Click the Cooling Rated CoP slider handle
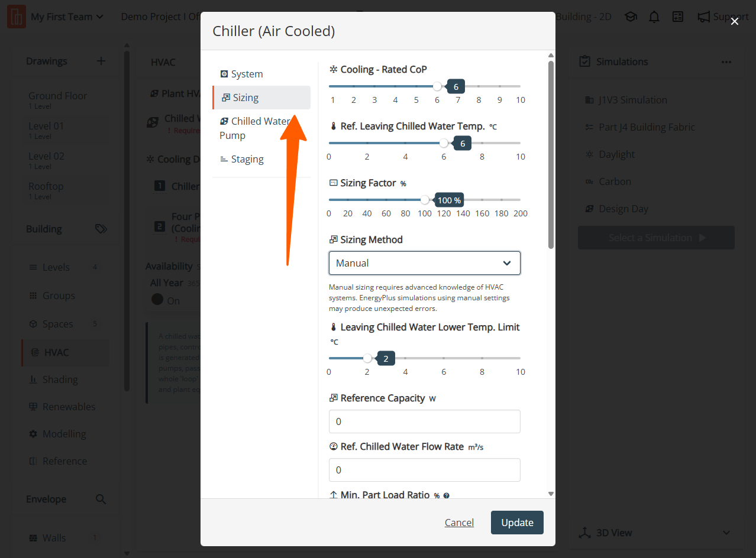Viewport: 756px width, 558px height. [437, 86]
